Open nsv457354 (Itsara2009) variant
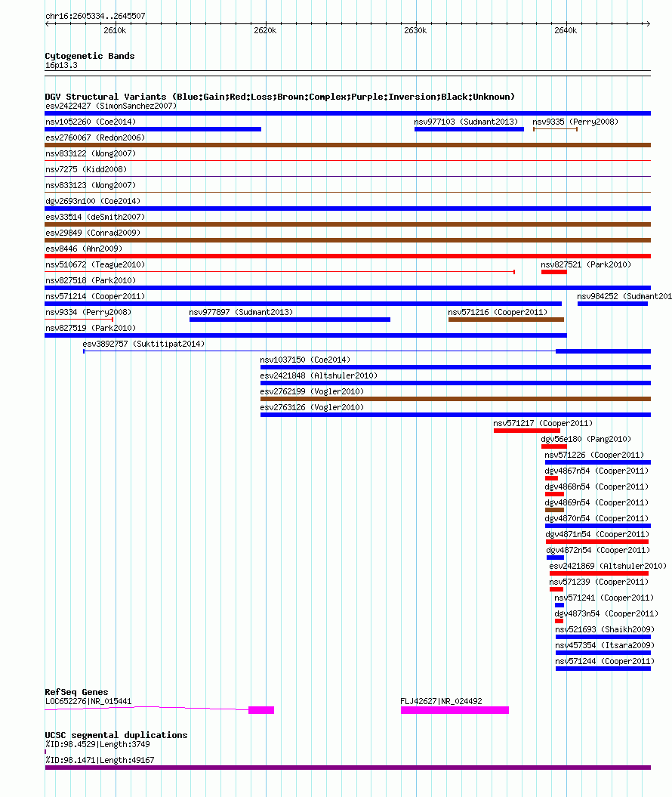 coord(605,645)
